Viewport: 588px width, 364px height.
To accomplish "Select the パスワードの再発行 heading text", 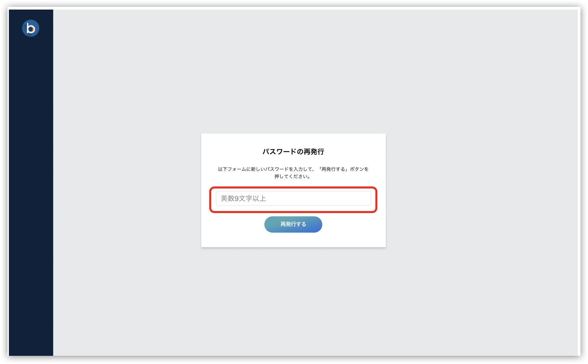I will click(x=293, y=152).
